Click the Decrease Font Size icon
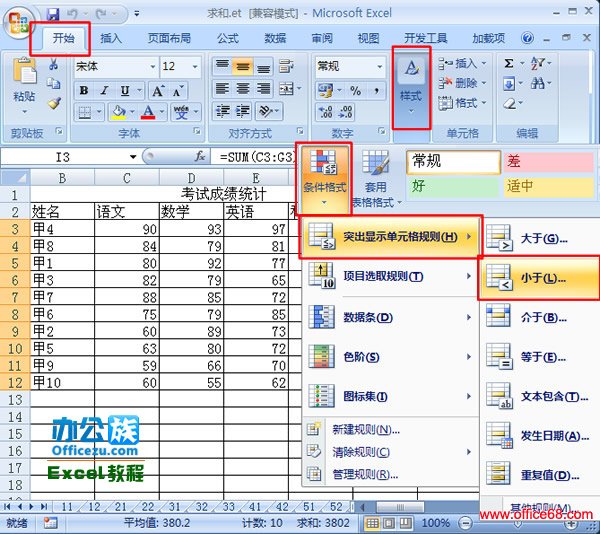This screenshot has width=600, height=534. tap(178, 91)
